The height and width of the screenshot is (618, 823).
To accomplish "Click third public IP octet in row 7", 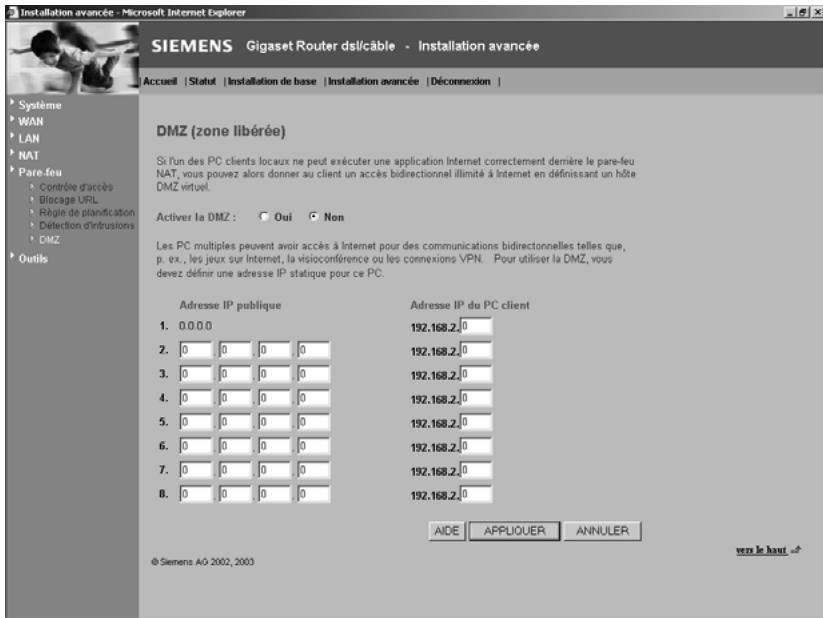I will coord(275,470).
